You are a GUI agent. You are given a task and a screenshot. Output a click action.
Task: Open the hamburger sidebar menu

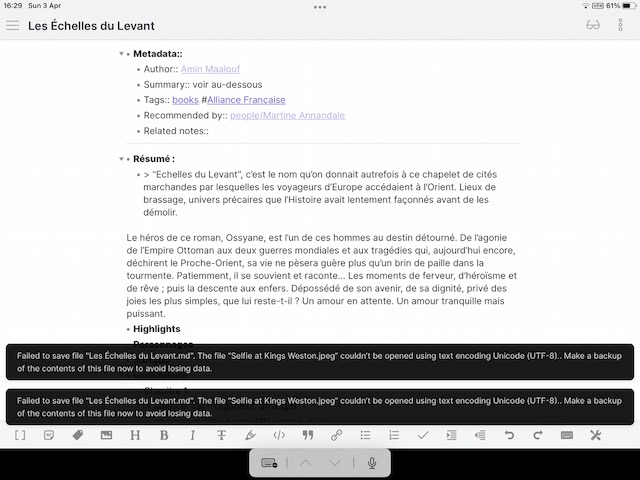[13, 25]
